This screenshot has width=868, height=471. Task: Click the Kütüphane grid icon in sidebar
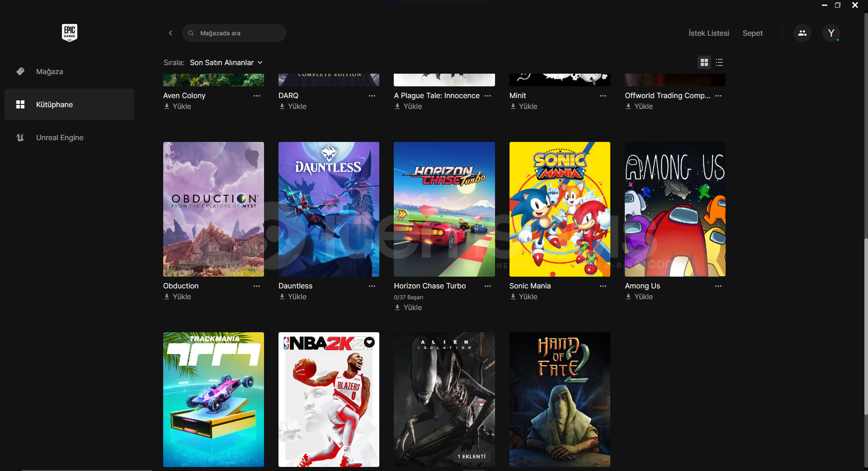coord(20,104)
